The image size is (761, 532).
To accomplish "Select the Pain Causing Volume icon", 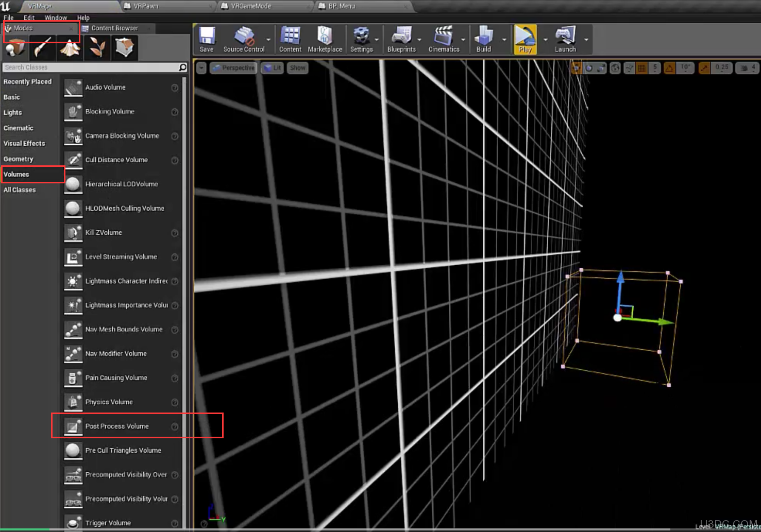I will coord(73,378).
